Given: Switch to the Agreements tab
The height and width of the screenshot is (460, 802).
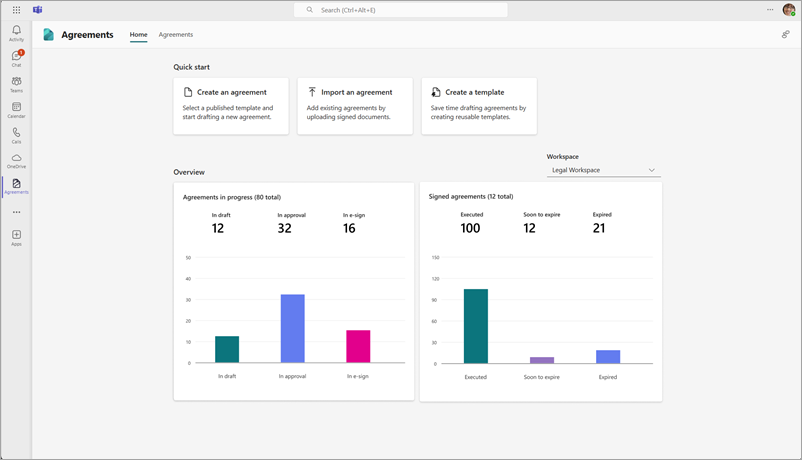Looking at the screenshot, I should (176, 35).
